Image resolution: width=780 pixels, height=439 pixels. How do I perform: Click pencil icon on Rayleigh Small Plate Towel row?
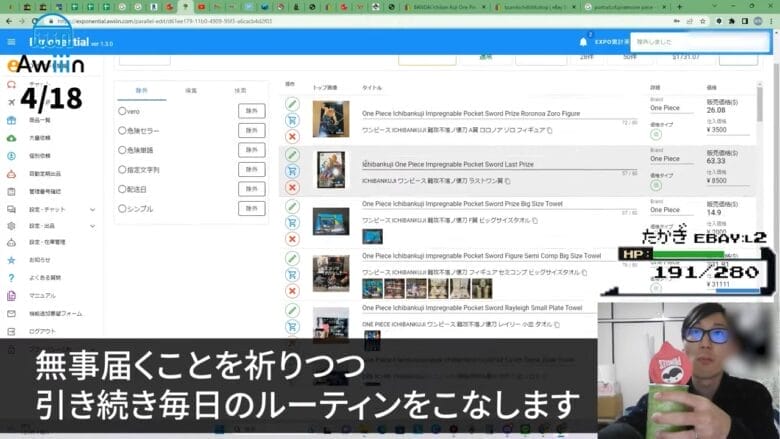click(292, 310)
